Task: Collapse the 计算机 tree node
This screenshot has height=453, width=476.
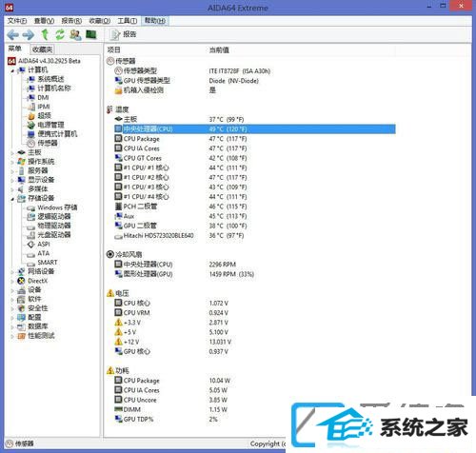Action: pyautogui.click(x=12, y=70)
